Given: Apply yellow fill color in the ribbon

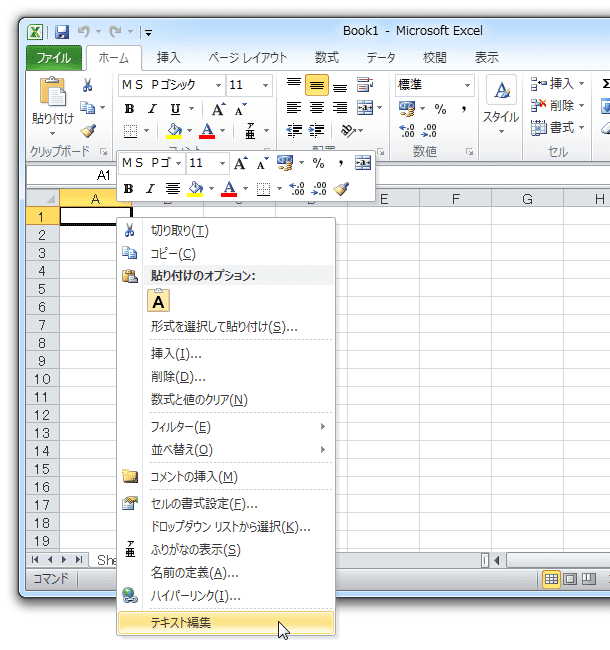Looking at the screenshot, I should point(174,131).
